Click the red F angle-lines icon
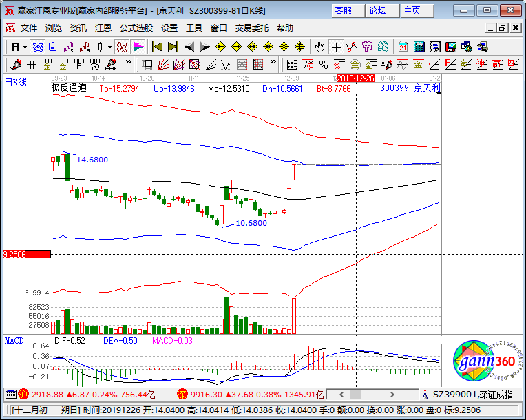Screen dimensions: 526x420 click(x=450, y=65)
